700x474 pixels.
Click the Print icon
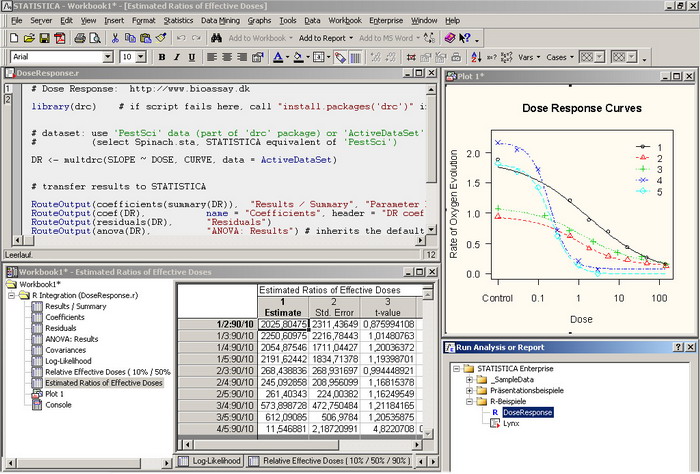tap(79, 38)
